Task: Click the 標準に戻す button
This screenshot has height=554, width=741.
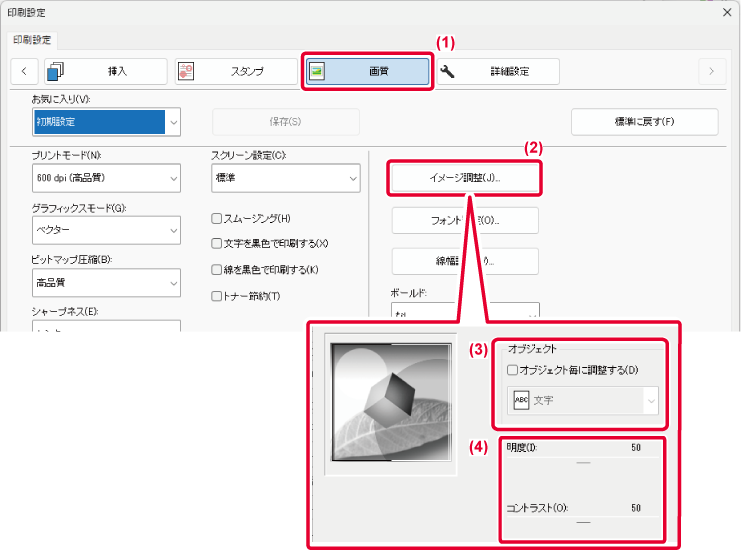Action: pyautogui.click(x=644, y=122)
